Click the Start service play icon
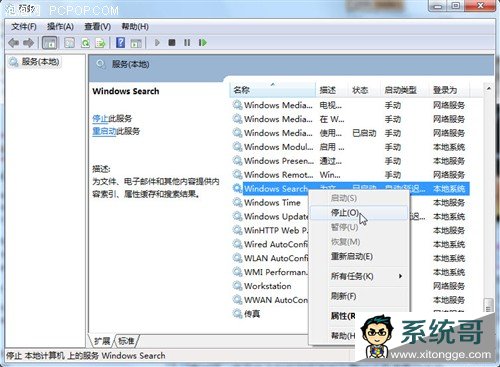Image resolution: width=500 pixels, height=367 pixels. [157, 43]
